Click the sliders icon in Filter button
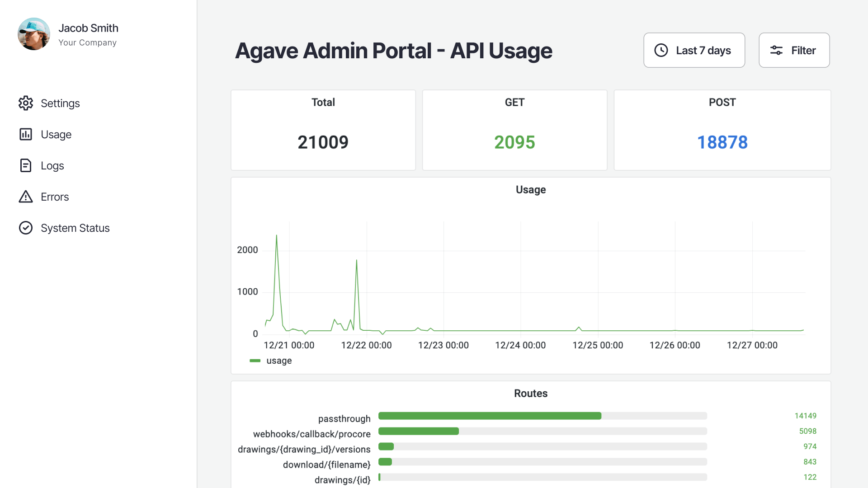 pyautogui.click(x=776, y=50)
